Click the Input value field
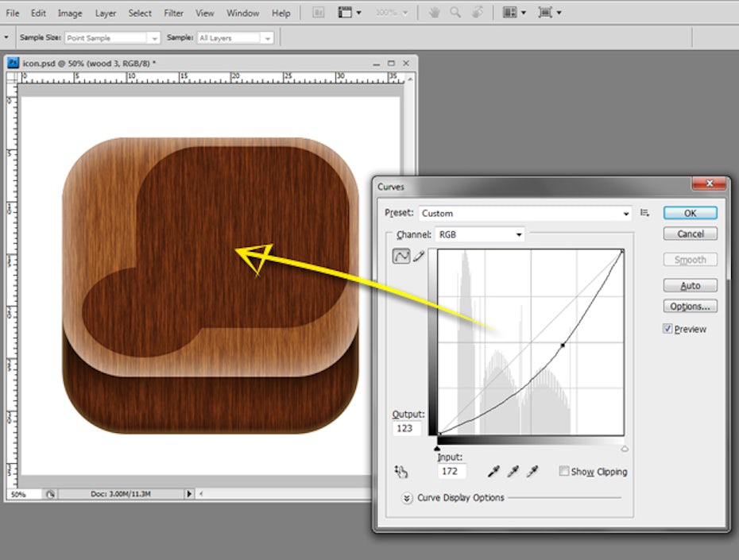 point(451,472)
